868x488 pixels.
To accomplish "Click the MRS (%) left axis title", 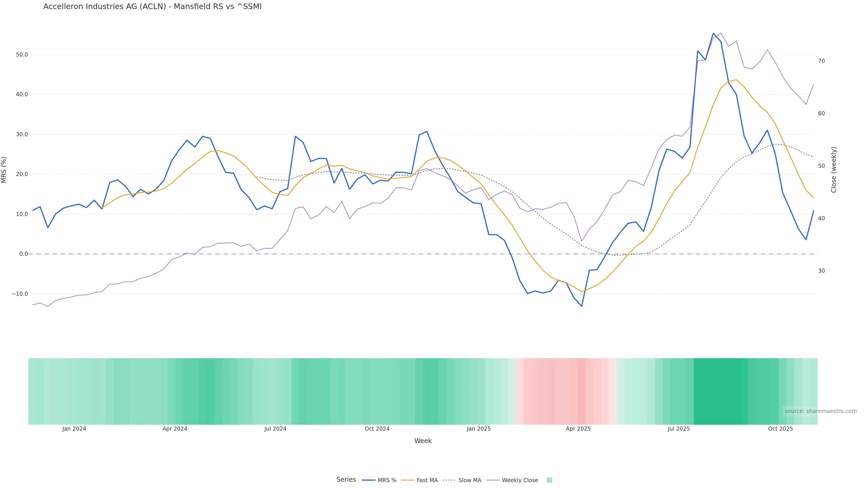I will click(x=4, y=170).
